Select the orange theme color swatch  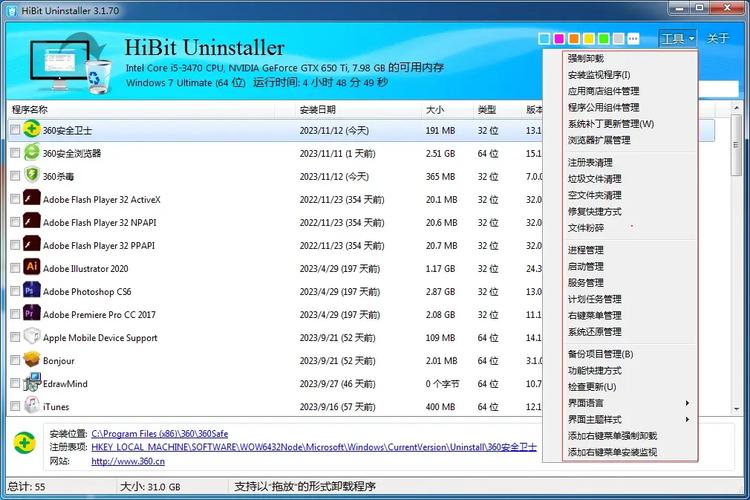tap(574, 39)
